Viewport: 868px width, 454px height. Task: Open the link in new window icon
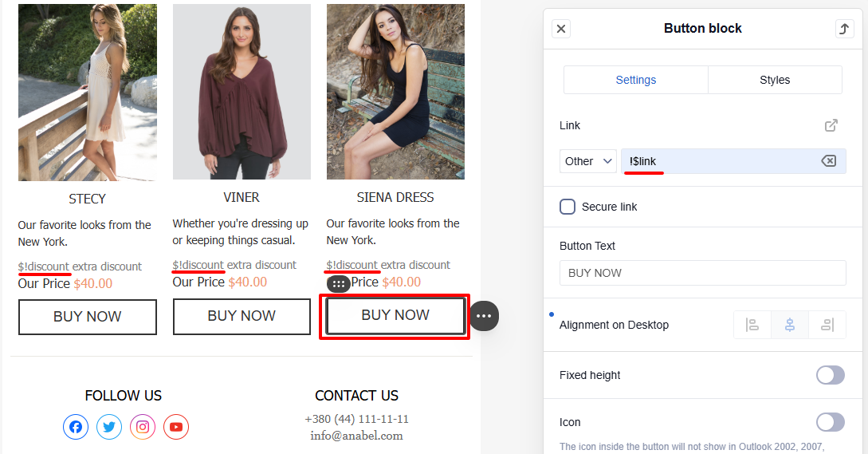tap(831, 125)
